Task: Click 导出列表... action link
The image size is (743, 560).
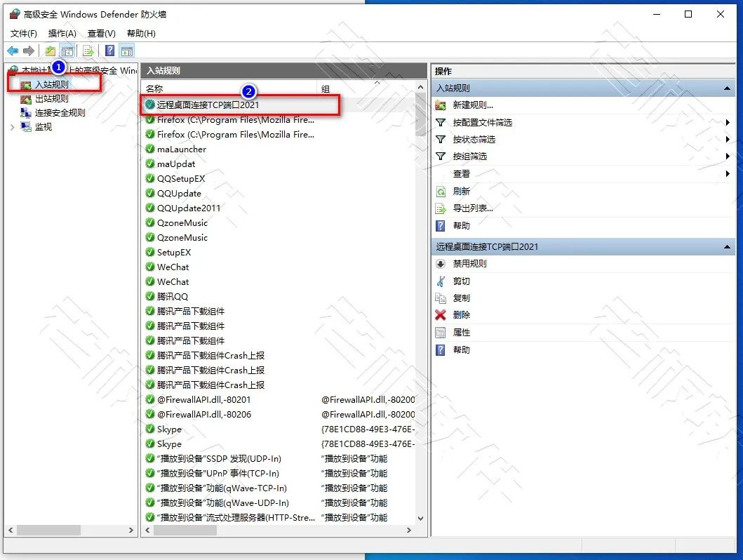Action: pos(473,208)
